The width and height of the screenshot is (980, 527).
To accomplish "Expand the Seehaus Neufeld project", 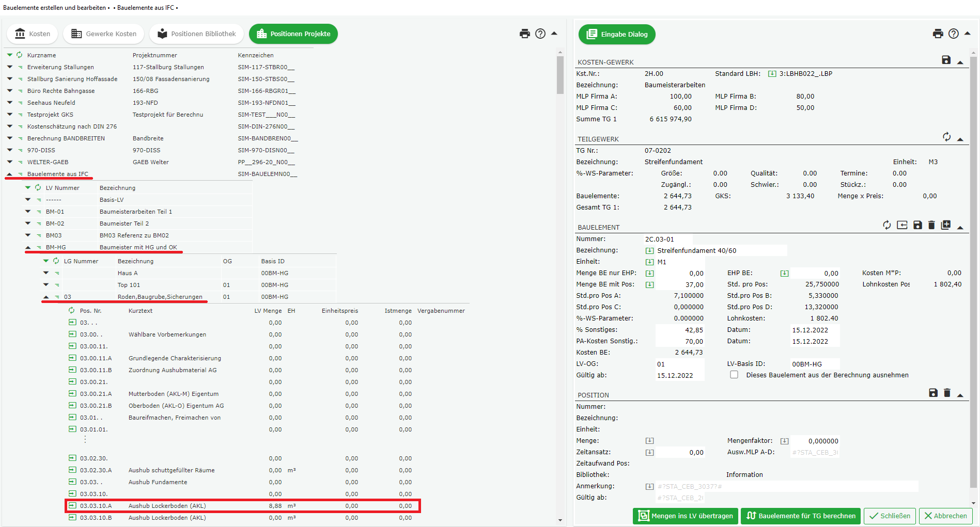I will [10, 103].
